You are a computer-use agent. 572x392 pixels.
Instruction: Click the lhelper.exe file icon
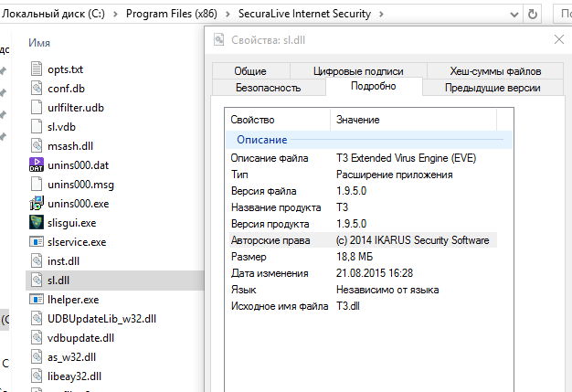(37, 299)
